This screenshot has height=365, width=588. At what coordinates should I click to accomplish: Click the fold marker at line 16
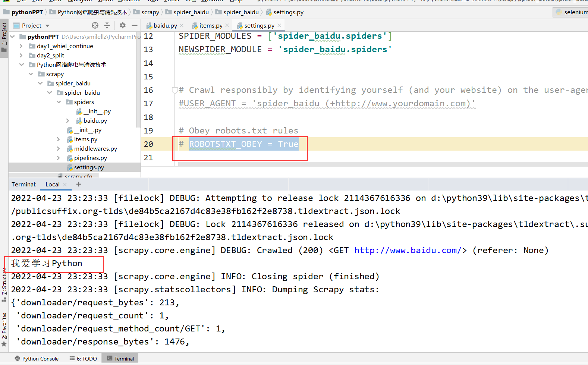coord(174,90)
